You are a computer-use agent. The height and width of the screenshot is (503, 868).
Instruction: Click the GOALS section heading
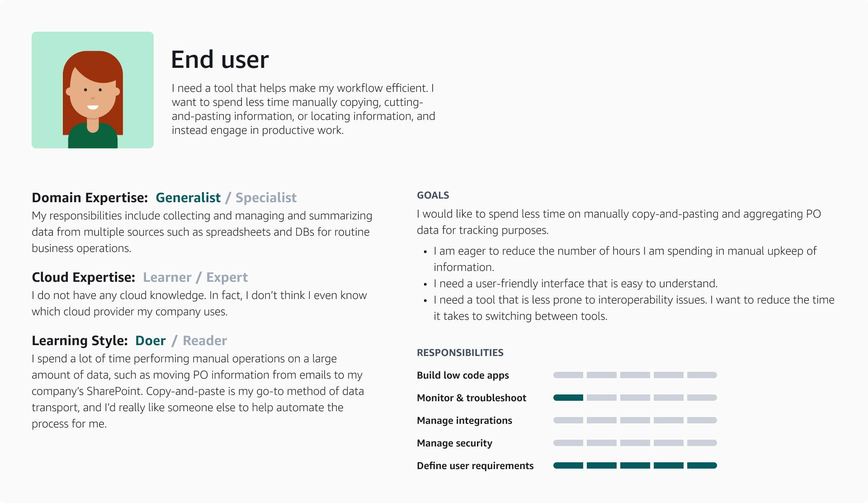pyautogui.click(x=433, y=195)
